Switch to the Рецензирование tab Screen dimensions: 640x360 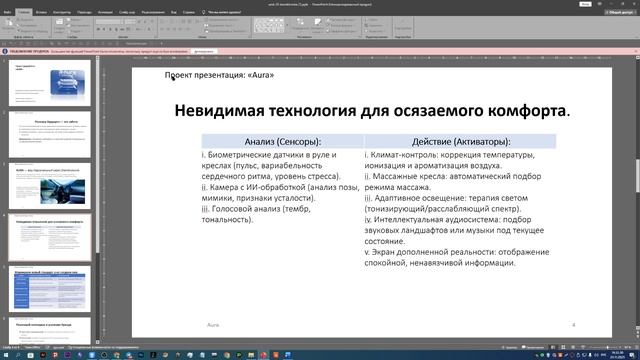click(153, 12)
